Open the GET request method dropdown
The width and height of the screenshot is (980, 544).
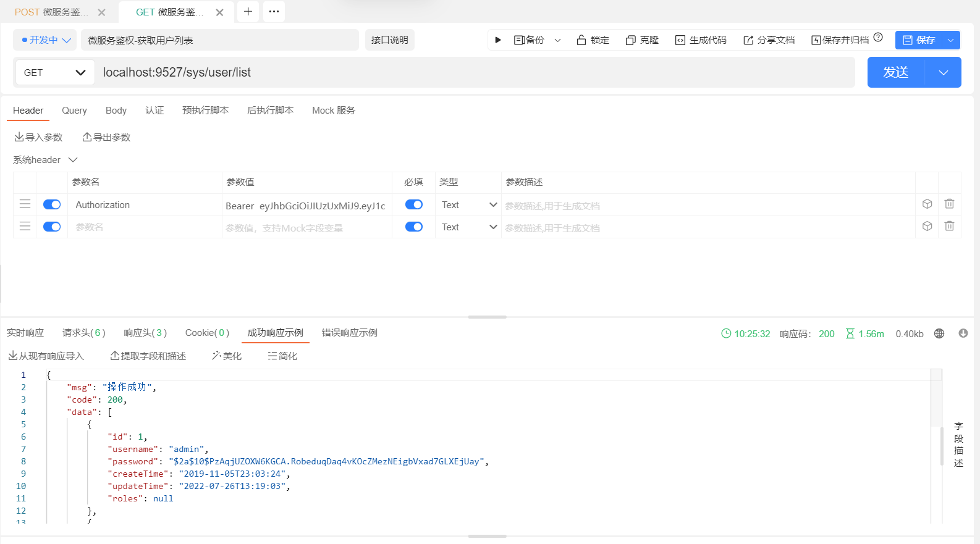tap(54, 73)
